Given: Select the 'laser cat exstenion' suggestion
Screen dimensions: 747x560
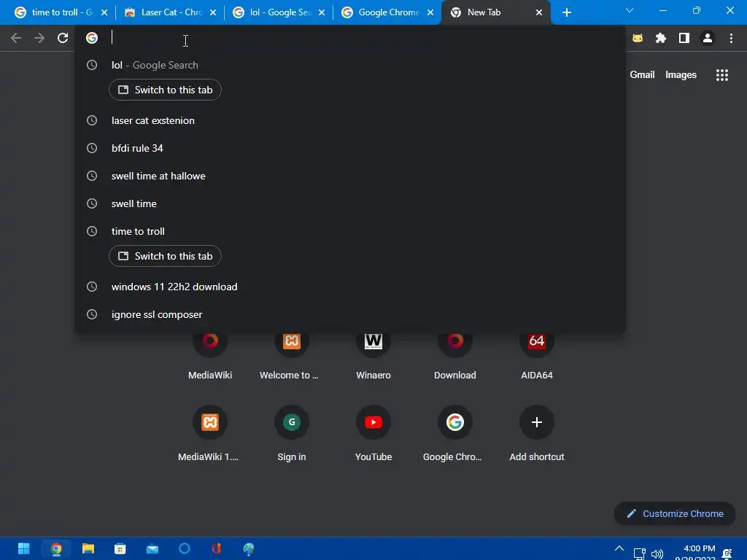Looking at the screenshot, I should 350,120.
